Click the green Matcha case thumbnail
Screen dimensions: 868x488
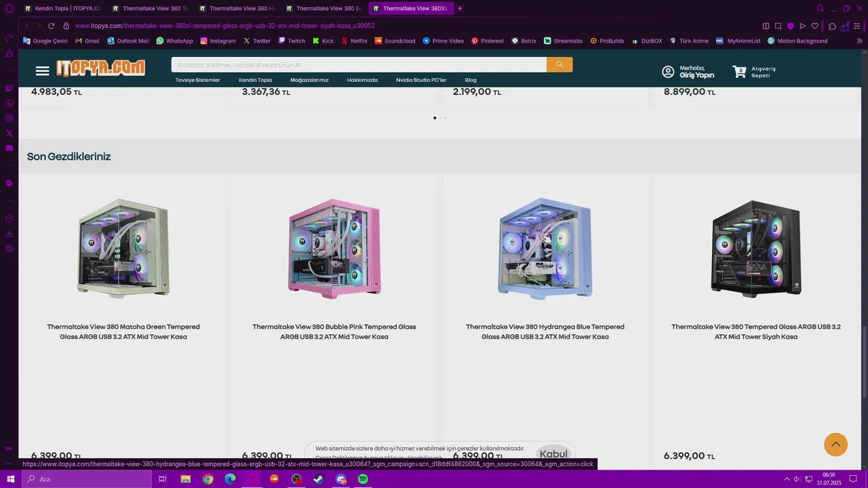(x=123, y=248)
